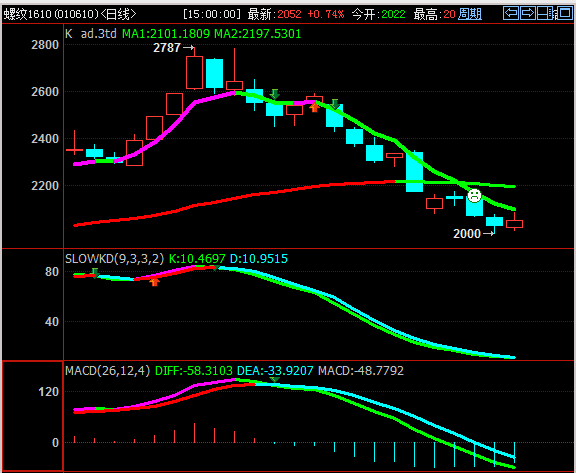Screen dimensions: 576x473
Task: Click the left arrow navigation icon
Action: pyautogui.click(x=511, y=13)
